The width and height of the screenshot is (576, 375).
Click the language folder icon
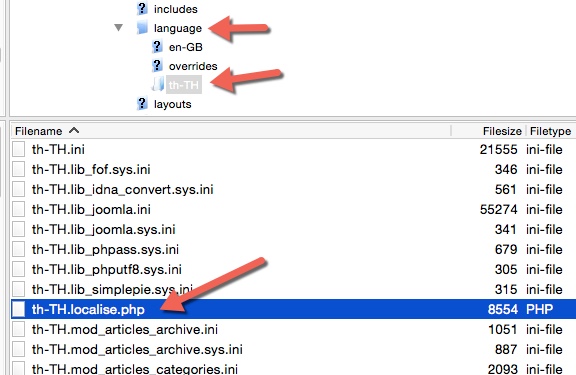[142, 28]
